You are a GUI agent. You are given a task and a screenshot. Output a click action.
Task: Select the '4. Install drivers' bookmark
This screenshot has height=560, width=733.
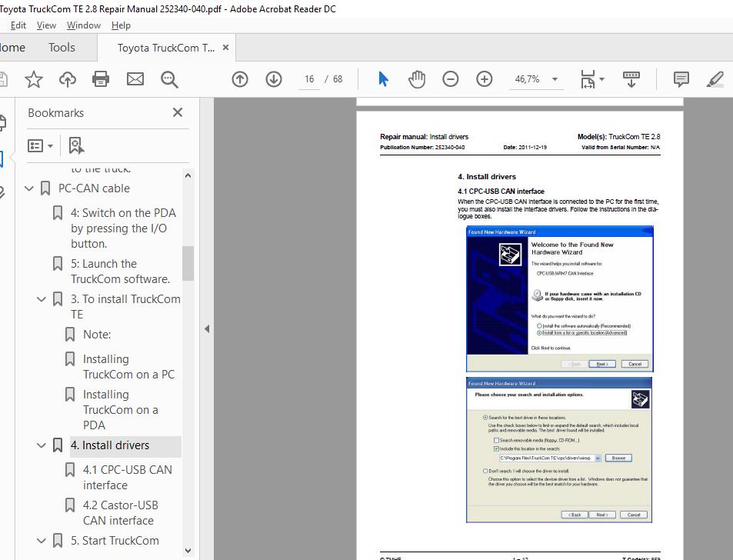[110, 445]
